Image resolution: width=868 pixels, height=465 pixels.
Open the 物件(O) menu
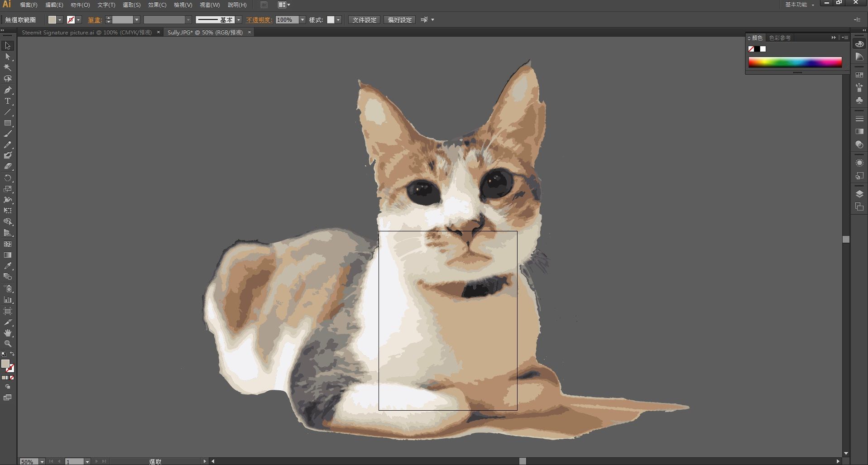(x=80, y=5)
